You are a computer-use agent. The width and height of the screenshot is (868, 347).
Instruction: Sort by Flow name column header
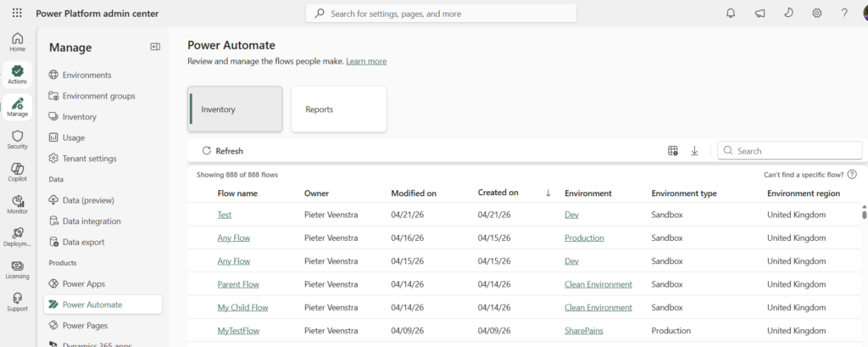(237, 193)
